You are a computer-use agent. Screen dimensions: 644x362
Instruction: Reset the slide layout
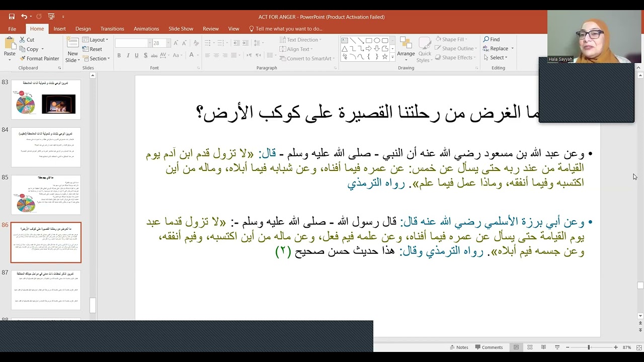point(92,49)
